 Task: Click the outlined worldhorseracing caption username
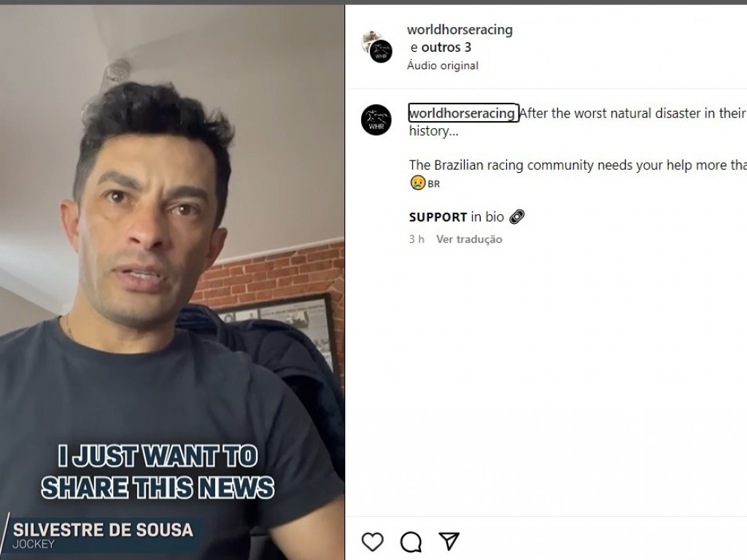(x=463, y=113)
